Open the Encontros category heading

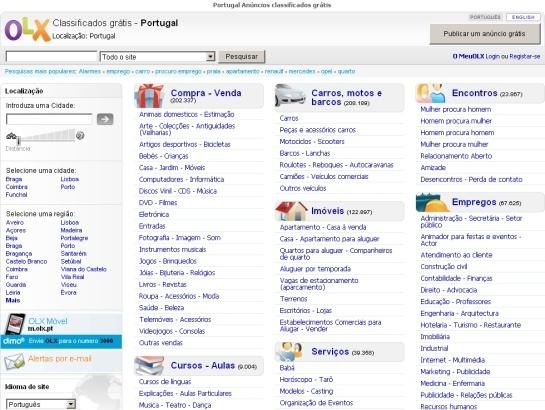pos(474,93)
